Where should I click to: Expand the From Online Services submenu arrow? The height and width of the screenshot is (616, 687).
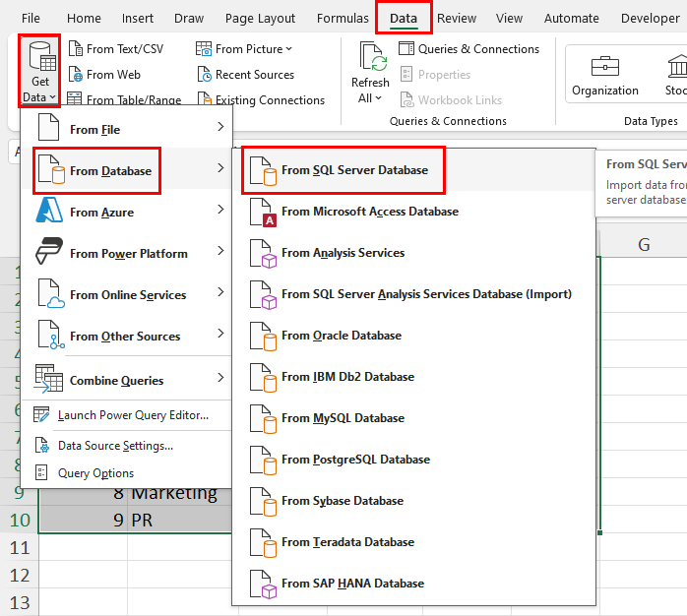pos(220,292)
